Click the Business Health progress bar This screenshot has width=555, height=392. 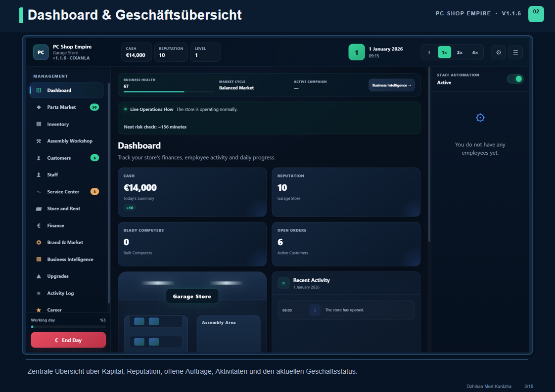(x=169, y=91)
